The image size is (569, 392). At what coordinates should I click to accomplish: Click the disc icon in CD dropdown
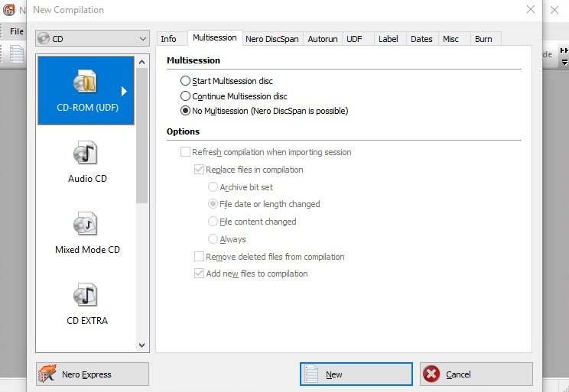pos(44,38)
